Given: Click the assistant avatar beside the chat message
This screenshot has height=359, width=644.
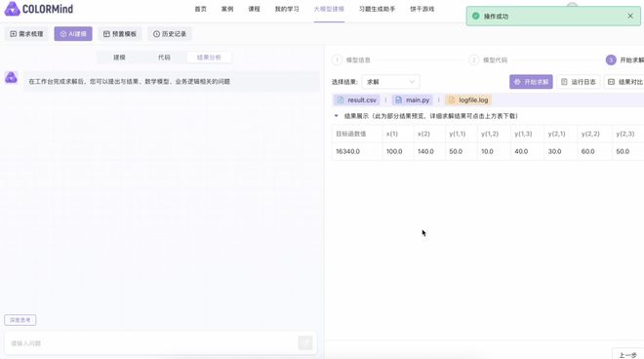Looking at the screenshot, I should 11,77.
